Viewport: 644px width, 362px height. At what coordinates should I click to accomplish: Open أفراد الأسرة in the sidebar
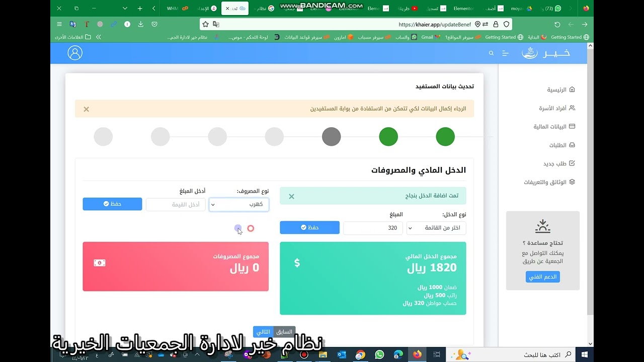click(x=557, y=108)
